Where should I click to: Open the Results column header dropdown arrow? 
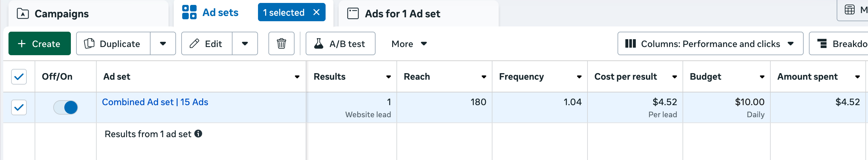coord(388,77)
